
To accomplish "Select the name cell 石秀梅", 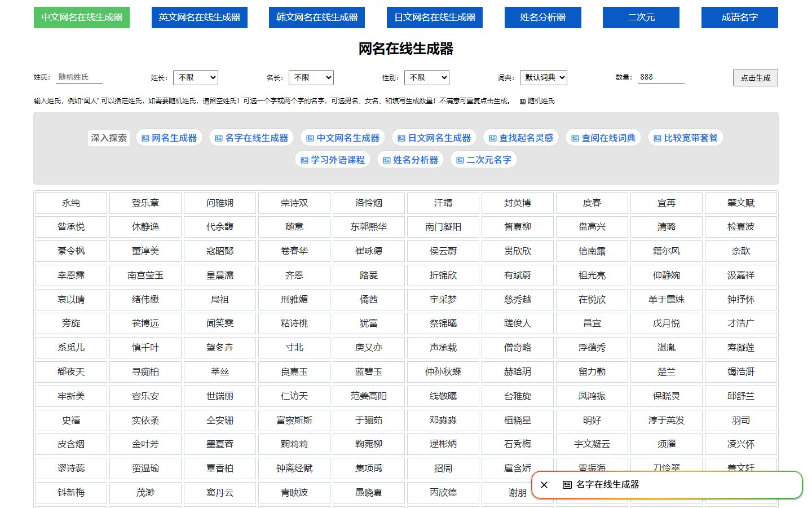I will pyautogui.click(x=518, y=444).
